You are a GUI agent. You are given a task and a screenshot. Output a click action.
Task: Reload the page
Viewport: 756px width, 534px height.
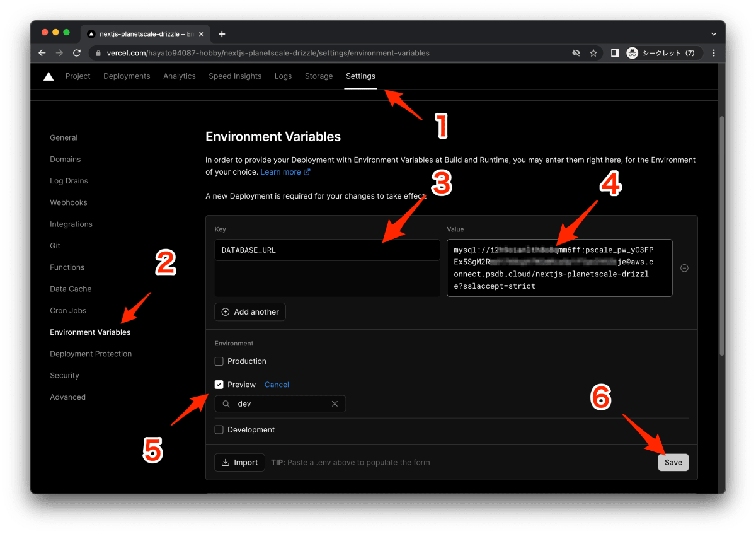[x=77, y=53]
